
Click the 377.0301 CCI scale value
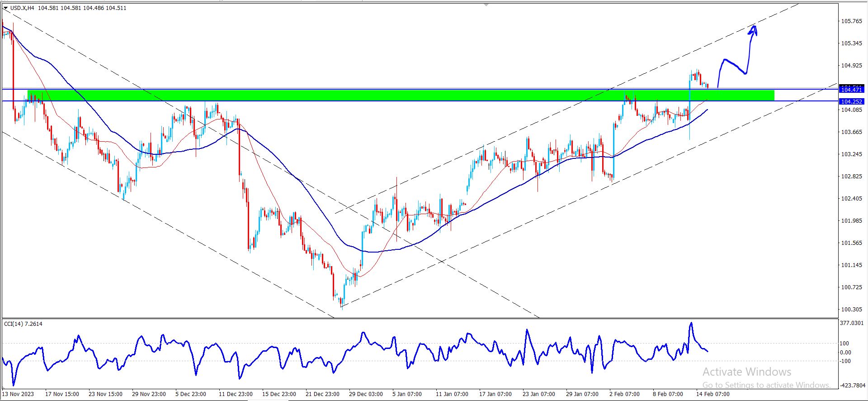tap(852, 323)
